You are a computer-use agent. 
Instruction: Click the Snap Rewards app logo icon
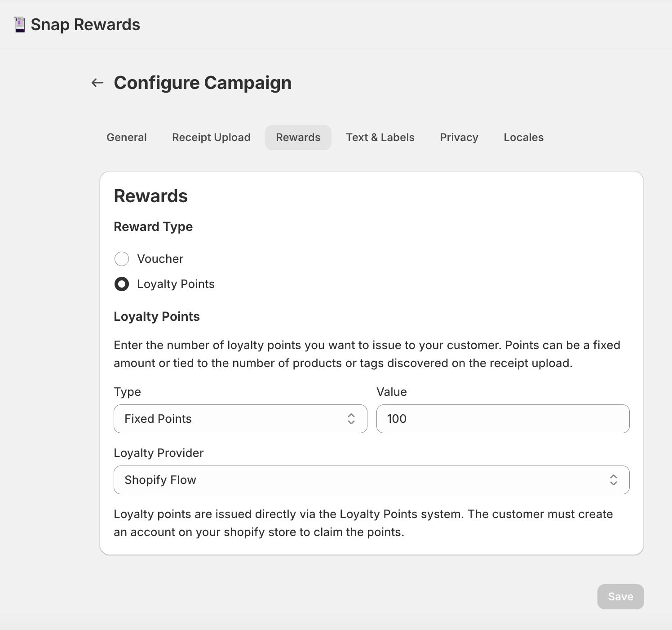19,25
